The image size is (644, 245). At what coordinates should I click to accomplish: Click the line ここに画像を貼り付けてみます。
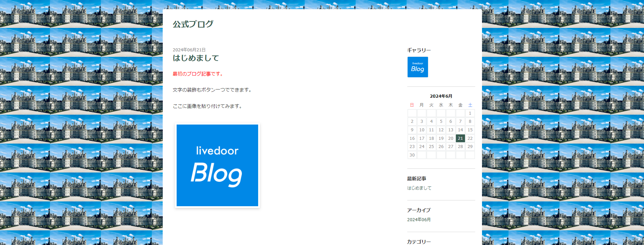[208, 106]
